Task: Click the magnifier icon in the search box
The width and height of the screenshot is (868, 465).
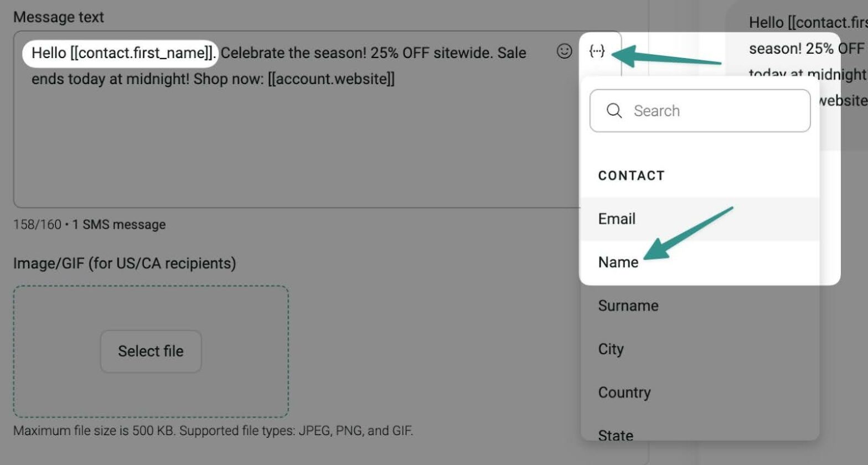Action: pyautogui.click(x=614, y=111)
